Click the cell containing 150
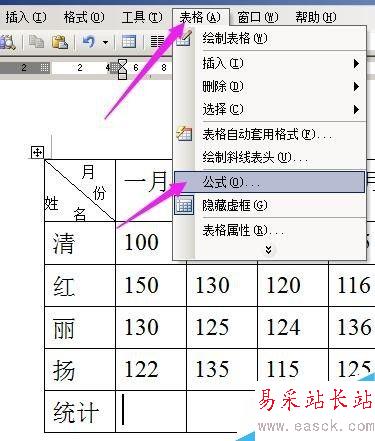This screenshot has height=441, width=375. [x=151, y=286]
